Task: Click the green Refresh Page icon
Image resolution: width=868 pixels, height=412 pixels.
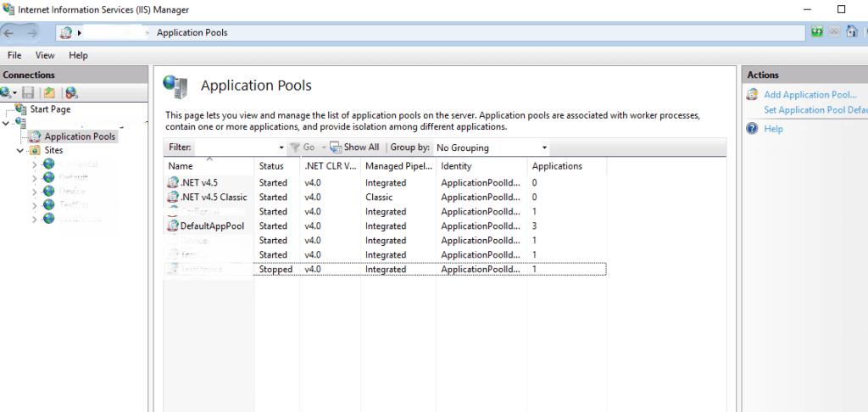Action: 817,32
